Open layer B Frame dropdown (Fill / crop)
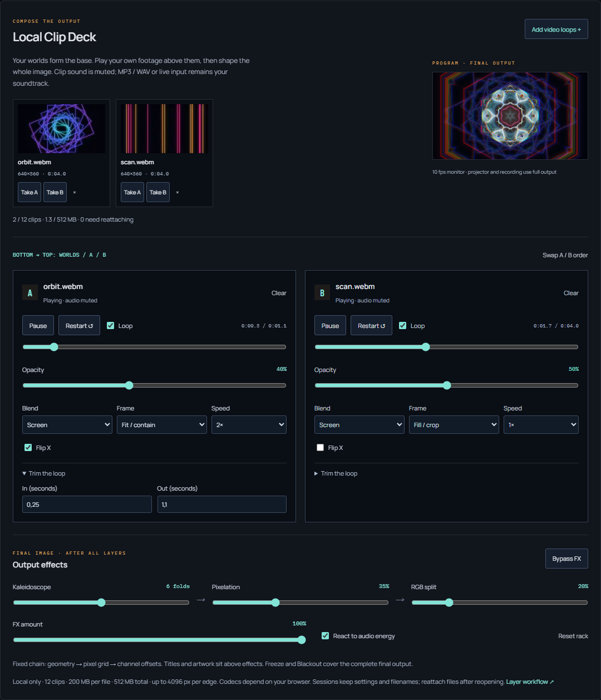601x700 pixels. [454, 425]
